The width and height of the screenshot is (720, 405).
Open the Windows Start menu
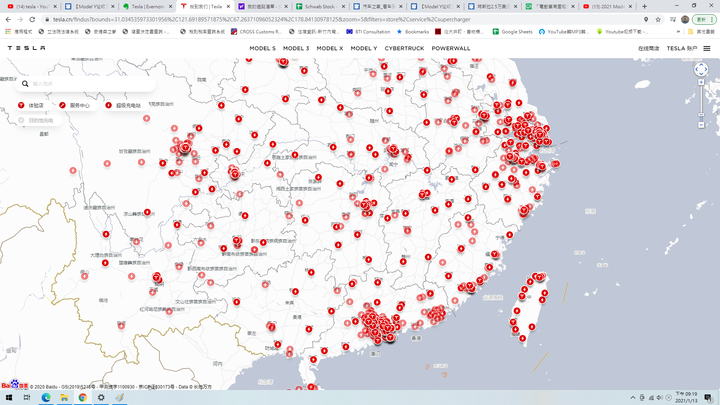(9, 398)
